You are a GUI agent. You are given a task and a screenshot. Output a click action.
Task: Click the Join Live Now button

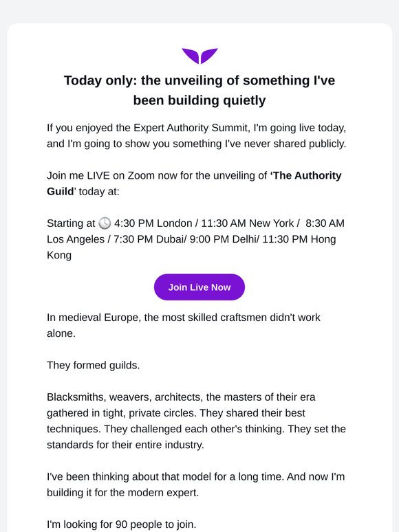coord(199,287)
